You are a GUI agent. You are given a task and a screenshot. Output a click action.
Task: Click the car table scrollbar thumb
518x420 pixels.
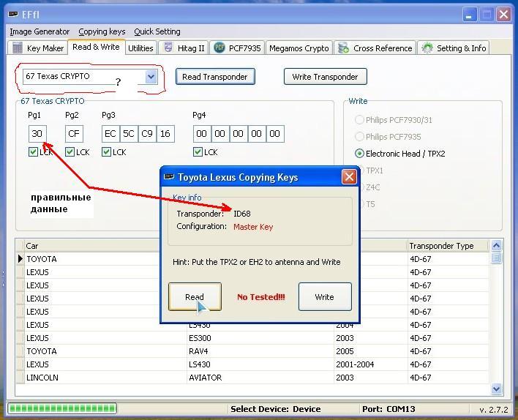point(496,258)
